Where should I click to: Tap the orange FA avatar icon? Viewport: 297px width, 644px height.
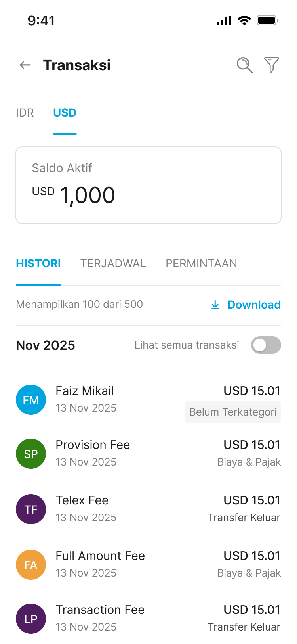coord(31,565)
